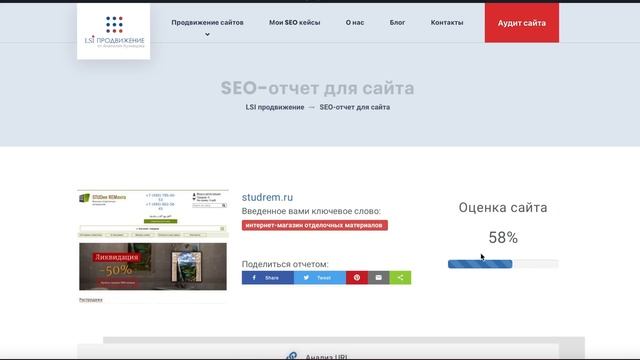Screen dimensions: 640x360
Task: Click the Оценка сайта heading
Action: (503, 207)
